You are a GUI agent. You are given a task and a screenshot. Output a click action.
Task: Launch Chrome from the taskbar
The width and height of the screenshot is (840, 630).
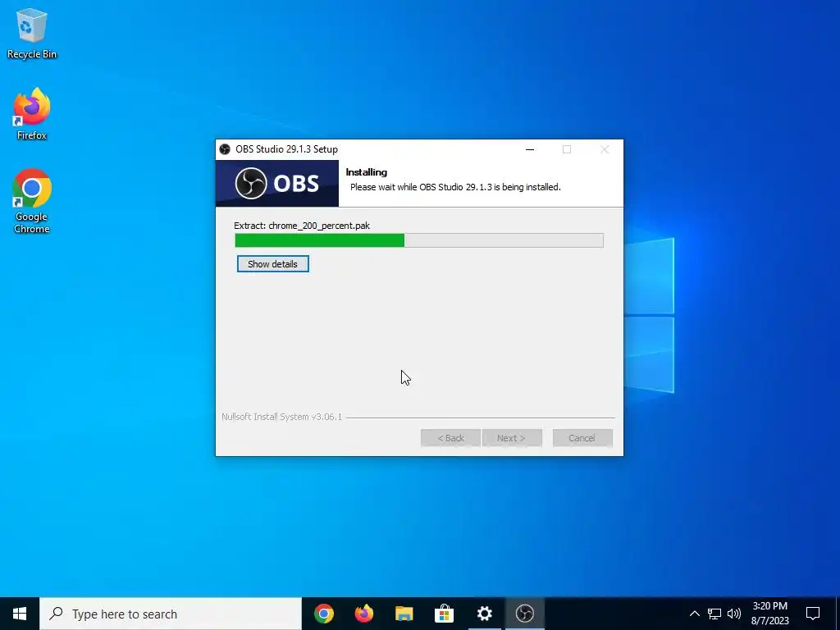coord(323,614)
